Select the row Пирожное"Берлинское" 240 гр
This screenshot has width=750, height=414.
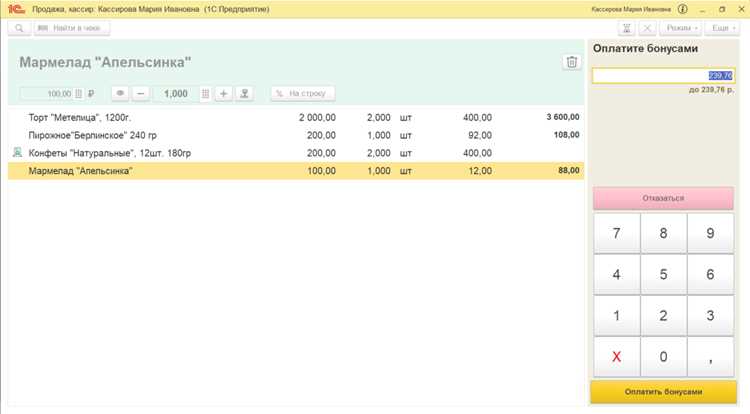[296, 135]
